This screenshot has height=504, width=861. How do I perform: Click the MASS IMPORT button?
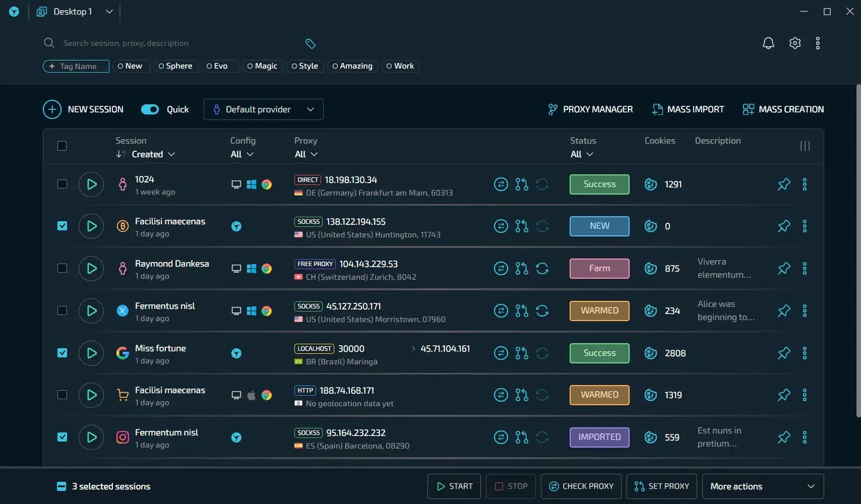(688, 109)
